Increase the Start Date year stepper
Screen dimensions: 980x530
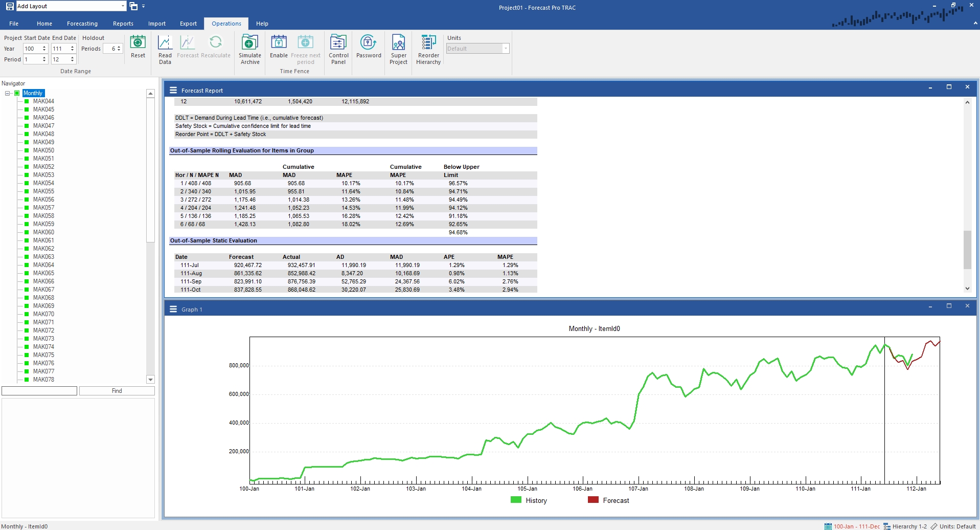44,47
